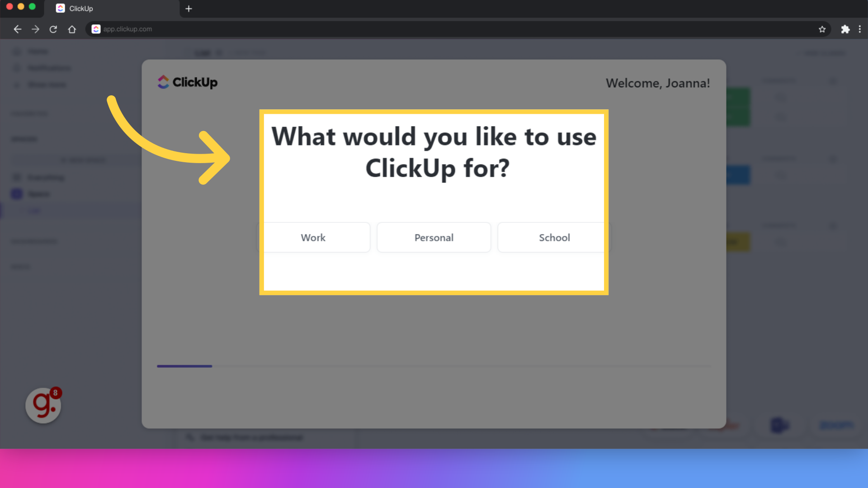Viewport: 868px width, 488px height.
Task: Select Work as ClickUp use case
Action: click(313, 237)
